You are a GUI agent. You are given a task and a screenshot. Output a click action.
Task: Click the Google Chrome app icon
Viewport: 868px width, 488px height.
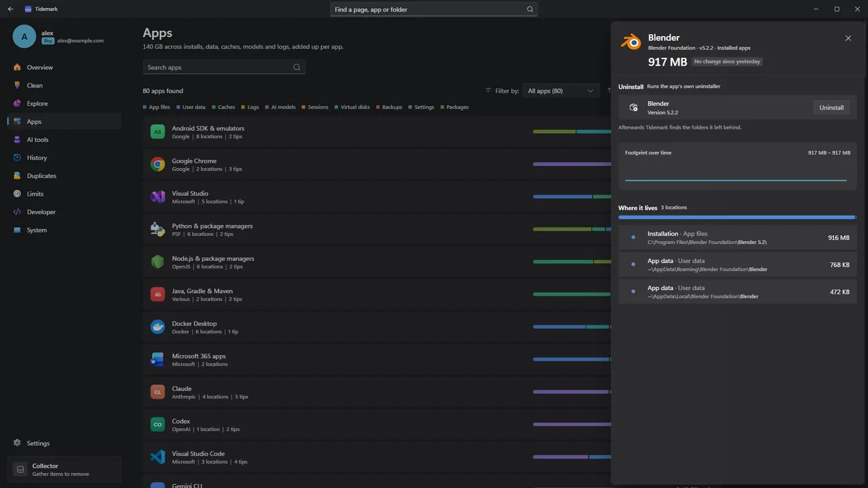157,164
